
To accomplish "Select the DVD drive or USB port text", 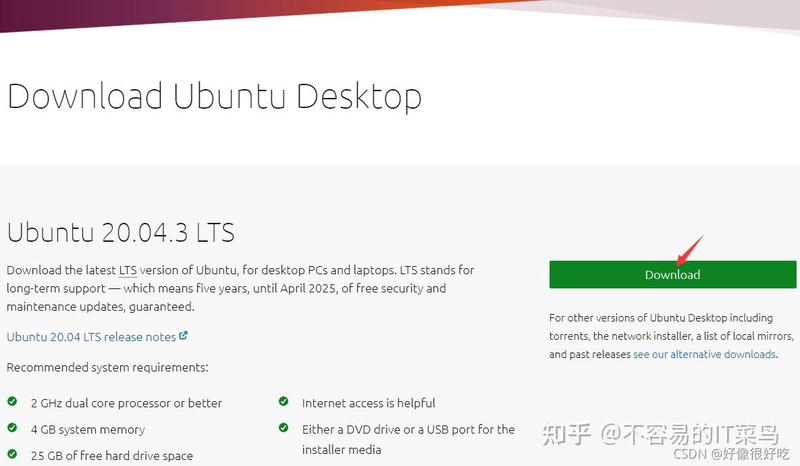I will coord(408,439).
